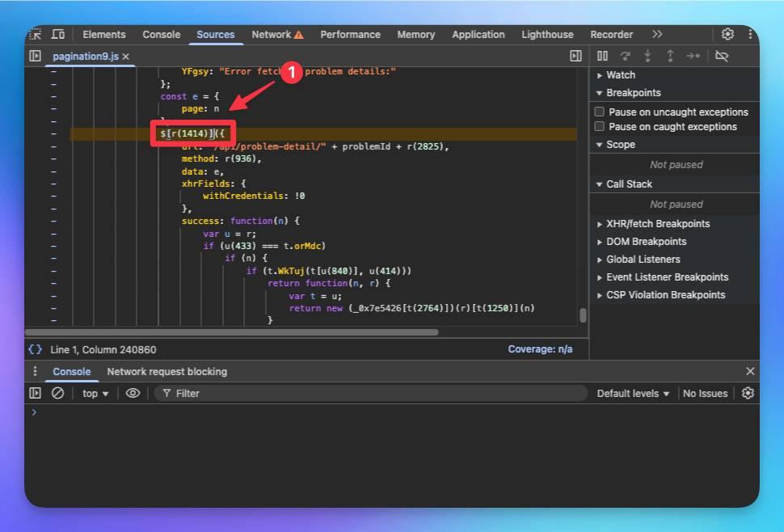The height and width of the screenshot is (532, 784).
Task: Open the Lighthouse tab
Action: 547,35
